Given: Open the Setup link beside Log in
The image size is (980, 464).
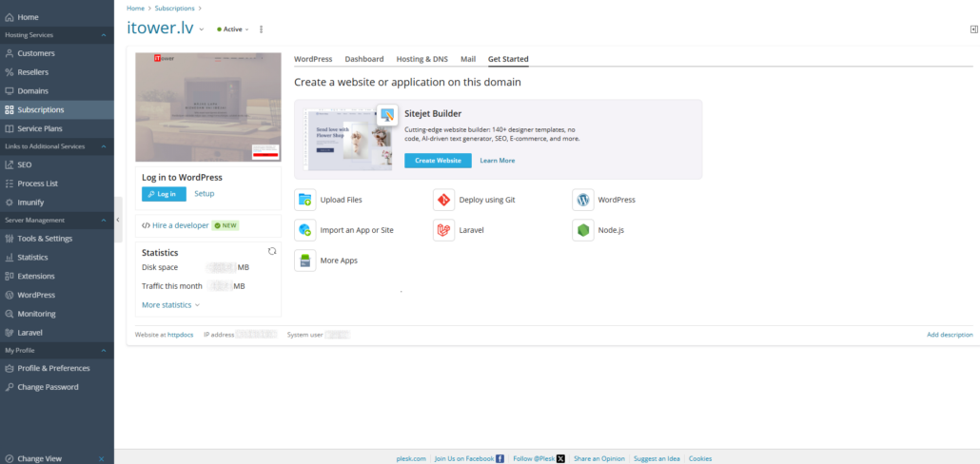Looking at the screenshot, I should tap(205, 194).
